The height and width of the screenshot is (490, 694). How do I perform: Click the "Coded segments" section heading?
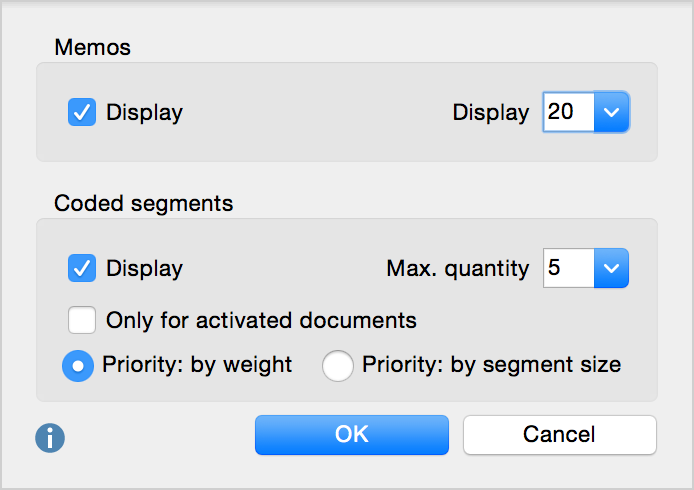click(x=143, y=203)
